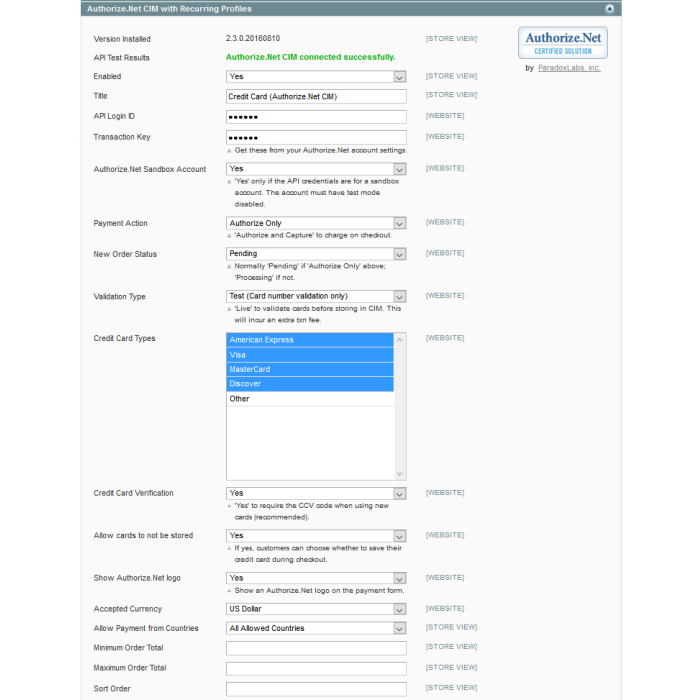Select Other in Credit Card Types
Screen dimensions: 700x700
click(x=310, y=399)
